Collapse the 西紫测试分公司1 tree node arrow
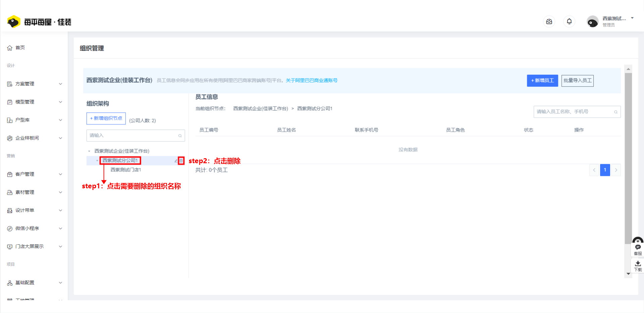 click(97, 161)
